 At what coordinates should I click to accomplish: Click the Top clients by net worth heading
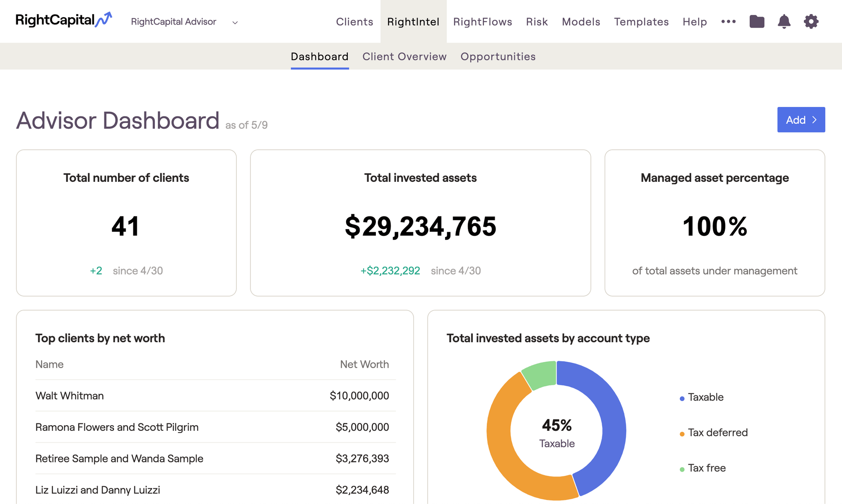point(100,338)
